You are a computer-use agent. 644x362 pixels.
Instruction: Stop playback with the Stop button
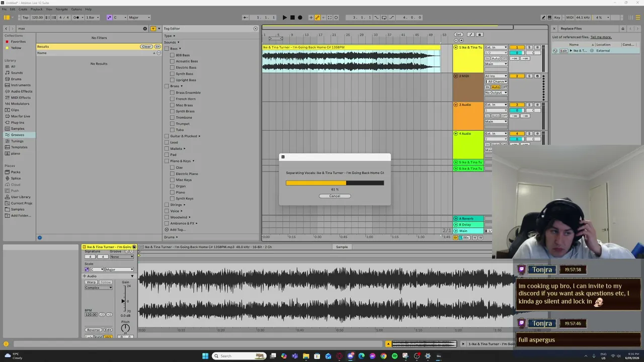pyautogui.click(x=292, y=18)
